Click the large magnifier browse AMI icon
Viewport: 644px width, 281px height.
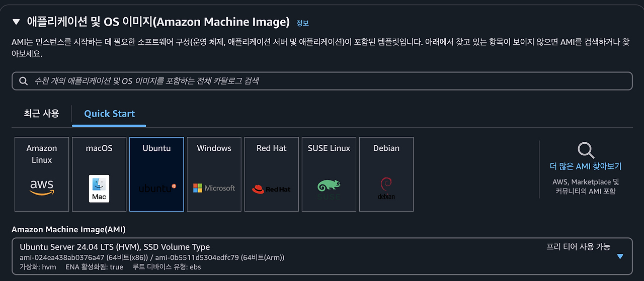pos(586,150)
